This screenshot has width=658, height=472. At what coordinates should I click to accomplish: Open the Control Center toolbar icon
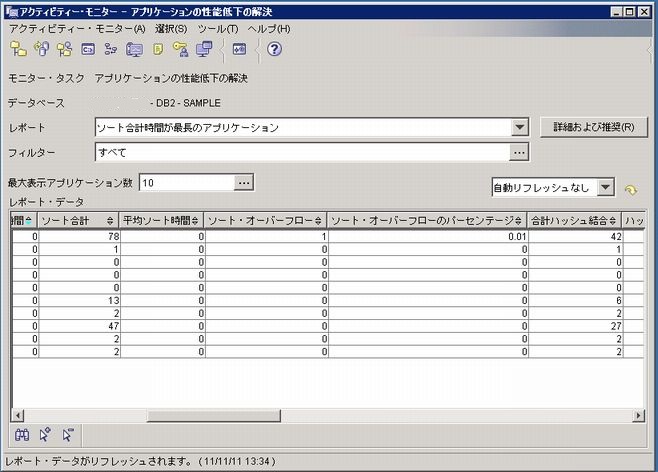point(18,49)
